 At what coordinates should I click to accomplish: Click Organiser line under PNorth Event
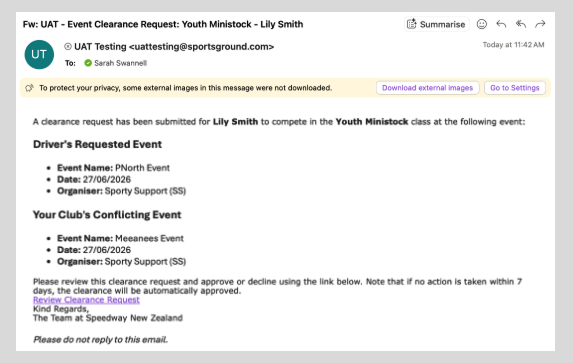[121, 191]
